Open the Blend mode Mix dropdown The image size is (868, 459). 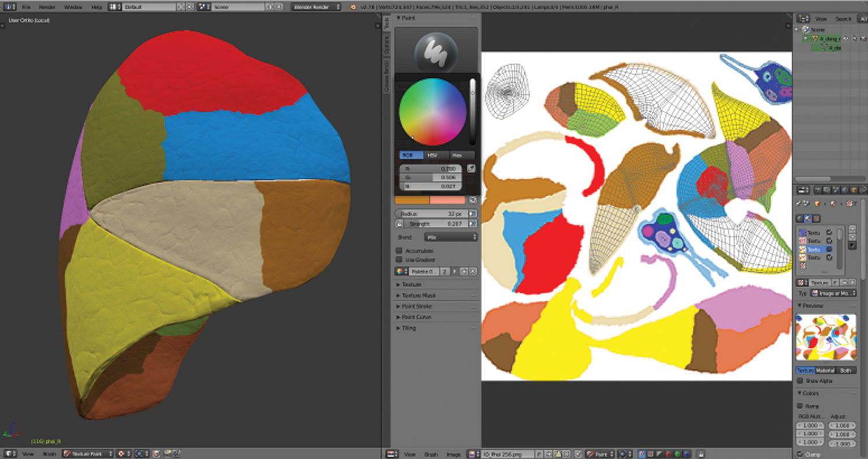[450, 237]
